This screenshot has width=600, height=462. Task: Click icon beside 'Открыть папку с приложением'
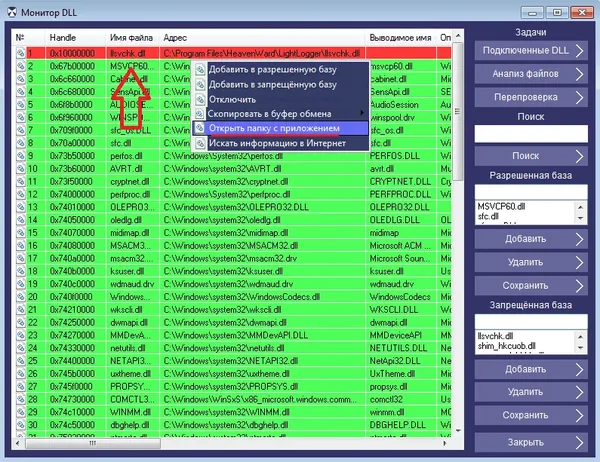click(x=200, y=128)
